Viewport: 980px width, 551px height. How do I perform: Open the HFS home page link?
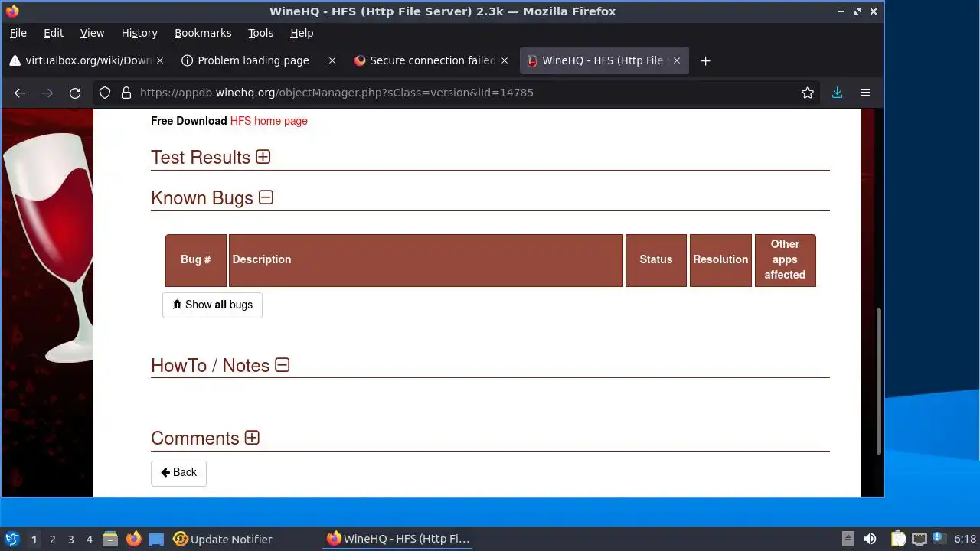(x=269, y=121)
